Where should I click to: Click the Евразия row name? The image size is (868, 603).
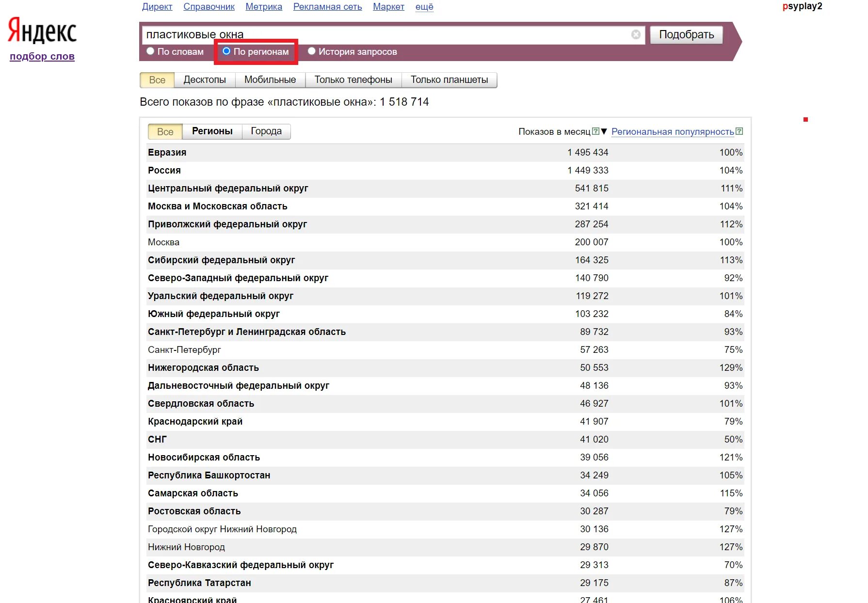[167, 152]
